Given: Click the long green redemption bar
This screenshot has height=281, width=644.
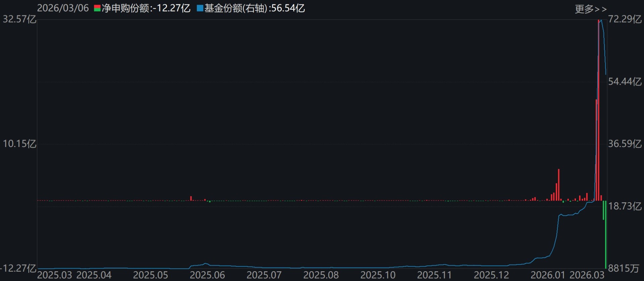Looking at the screenshot, I should [606, 234].
